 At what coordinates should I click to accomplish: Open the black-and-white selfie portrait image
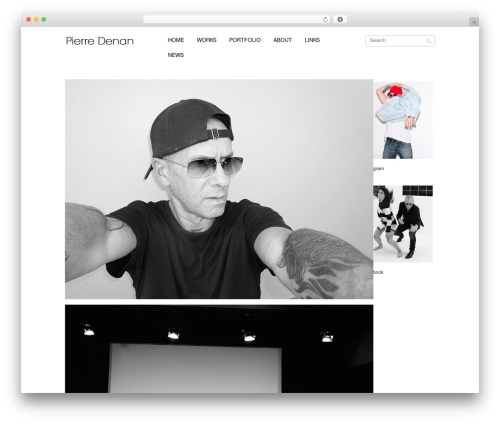point(219,189)
